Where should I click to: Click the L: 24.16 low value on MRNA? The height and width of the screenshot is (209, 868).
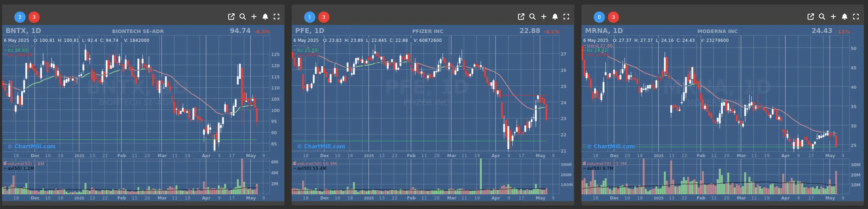[664, 40]
